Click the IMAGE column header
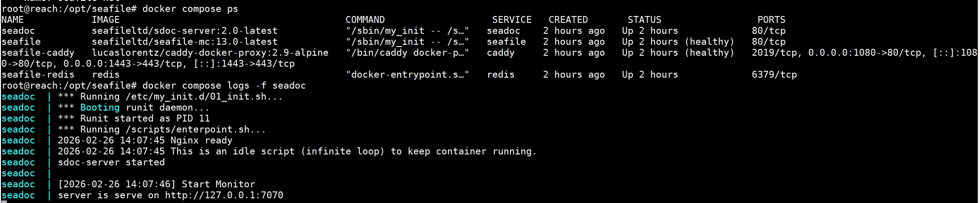The width and height of the screenshot is (980, 203). pyautogui.click(x=105, y=20)
